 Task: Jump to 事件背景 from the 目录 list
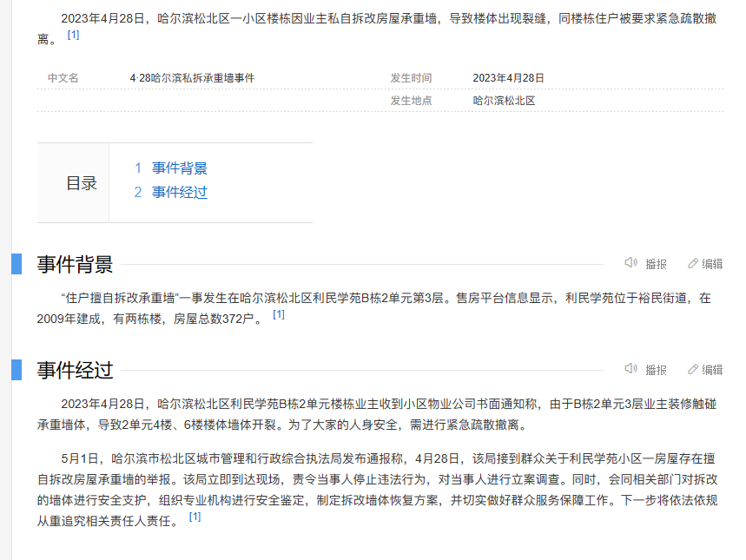(x=179, y=168)
